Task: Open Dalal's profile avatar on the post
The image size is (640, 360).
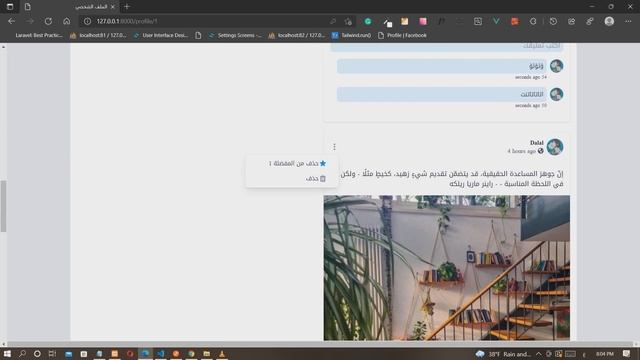Action: pyautogui.click(x=555, y=147)
